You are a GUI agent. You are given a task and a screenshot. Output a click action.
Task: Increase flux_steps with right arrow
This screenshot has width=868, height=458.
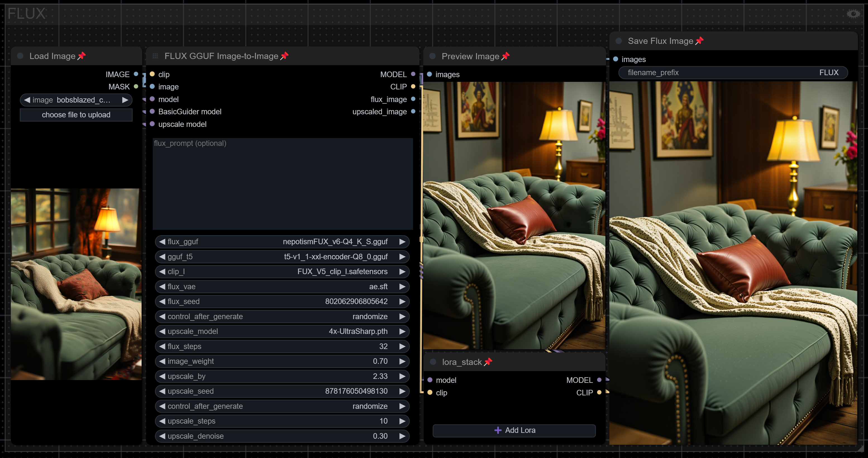[402, 347]
